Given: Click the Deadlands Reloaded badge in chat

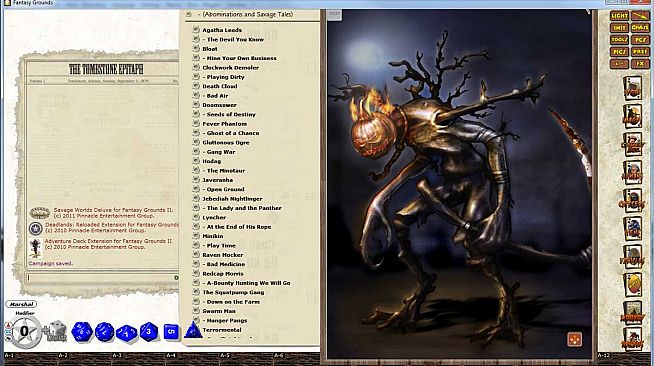Looking at the screenshot, I should (35, 228).
